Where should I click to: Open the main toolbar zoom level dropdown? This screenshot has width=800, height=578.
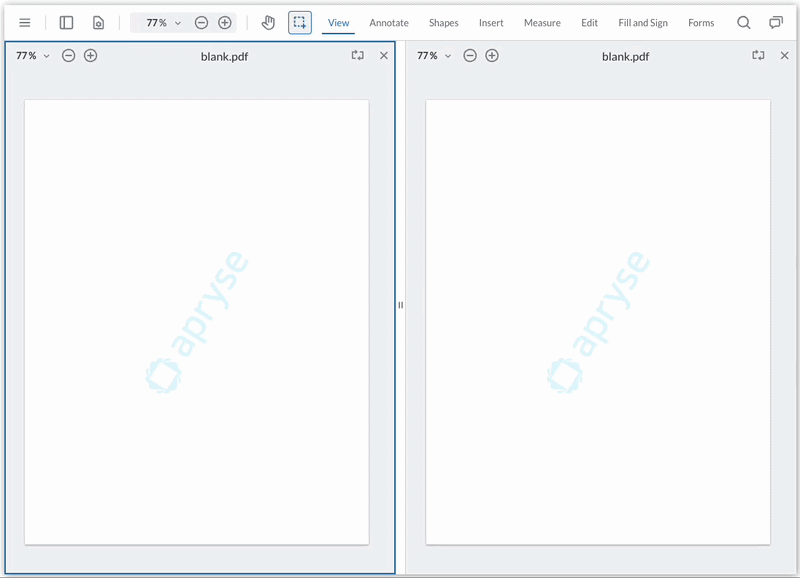(x=160, y=21)
